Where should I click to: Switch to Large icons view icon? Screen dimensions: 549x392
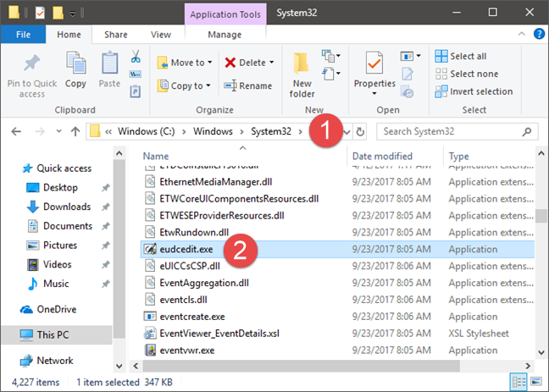click(x=536, y=382)
